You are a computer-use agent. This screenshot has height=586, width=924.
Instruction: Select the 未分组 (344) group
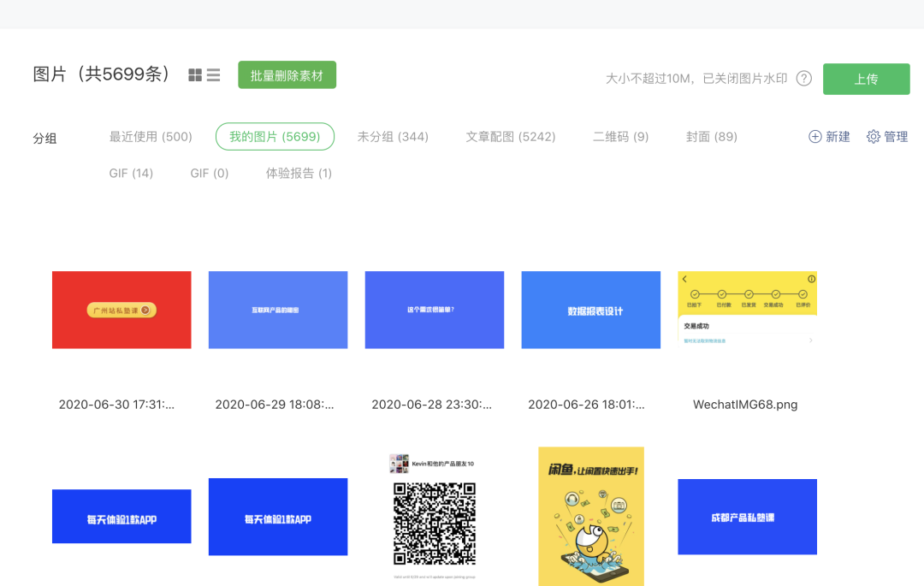pos(393,137)
